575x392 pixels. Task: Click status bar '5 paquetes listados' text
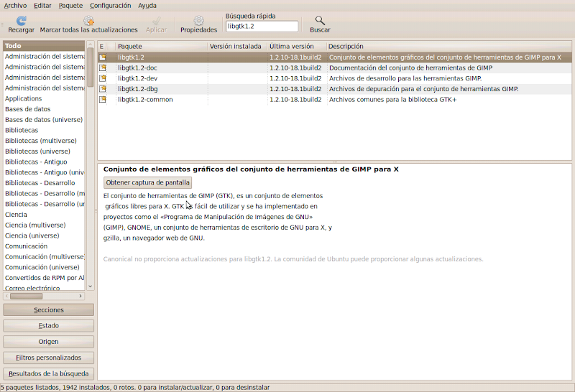coord(30,387)
